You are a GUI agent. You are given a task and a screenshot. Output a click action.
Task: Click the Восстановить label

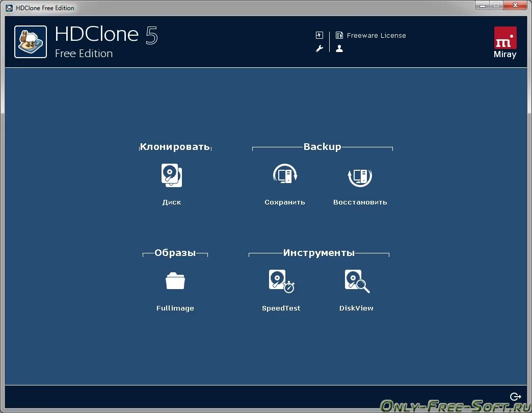(x=360, y=202)
